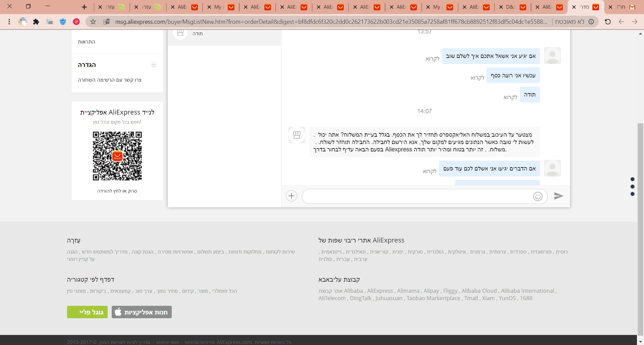Open the DingTalk footer link
644x345 pixels.
coord(361,298)
